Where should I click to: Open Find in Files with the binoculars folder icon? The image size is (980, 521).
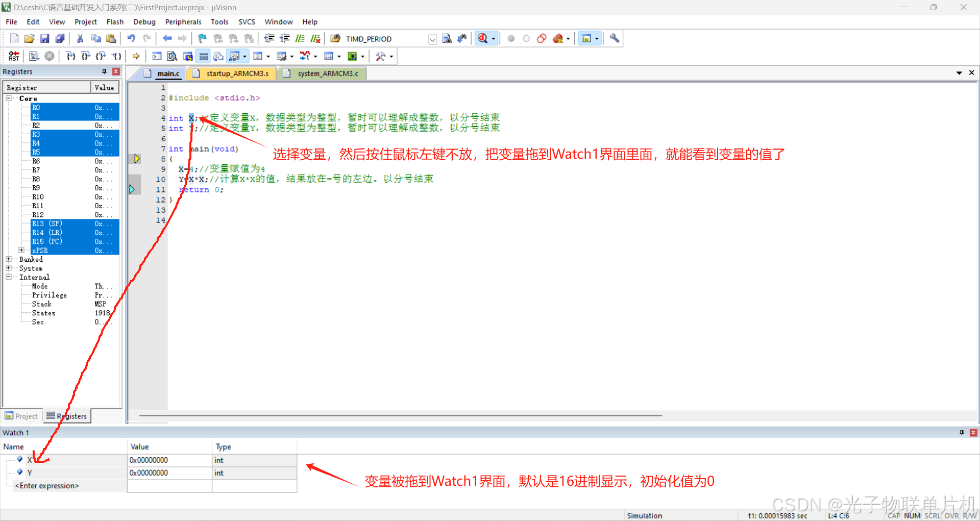click(335, 39)
